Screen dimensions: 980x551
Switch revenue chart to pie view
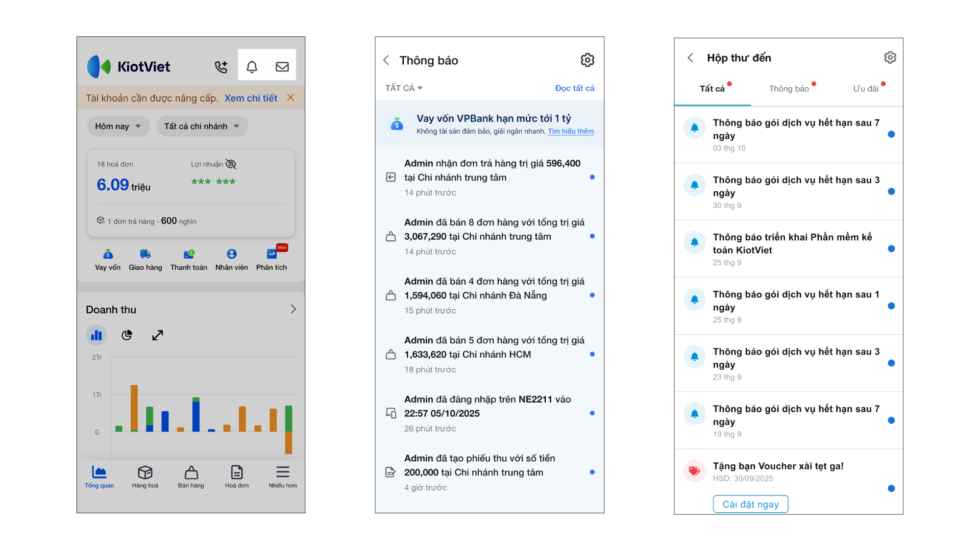point(127,335)
